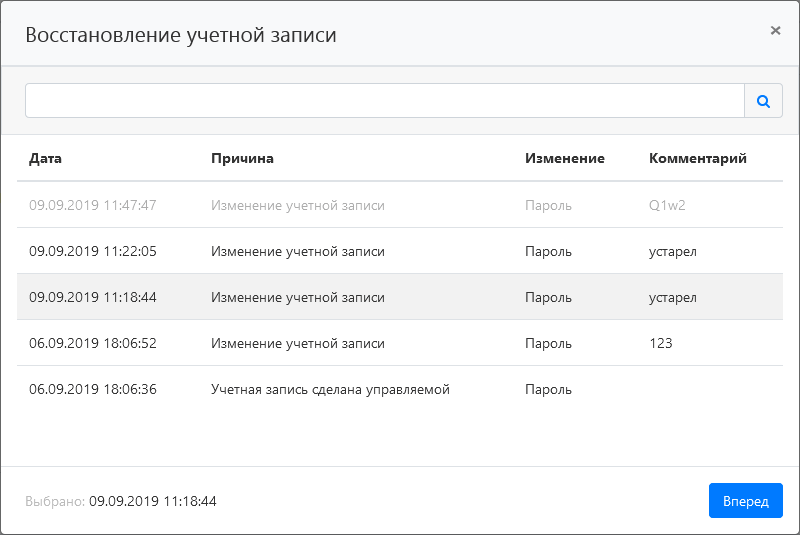Click the comment '123' cell
This screenshot has width=800, height=535.
click(x=661, y=343)
